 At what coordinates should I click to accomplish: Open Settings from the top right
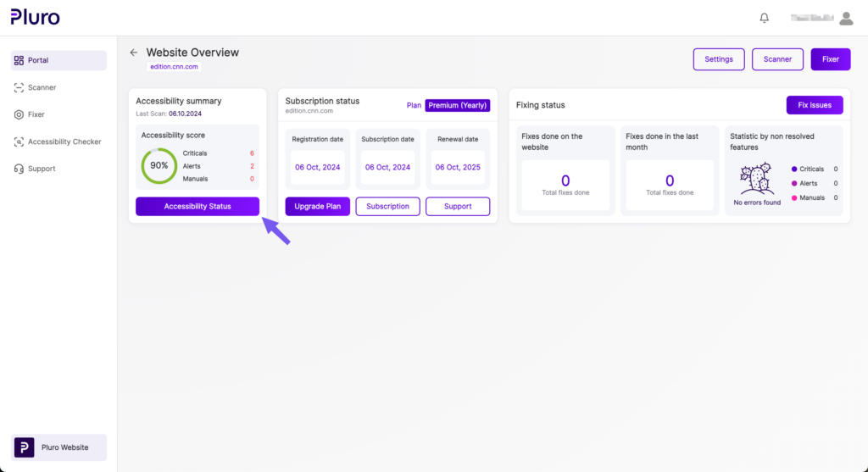click(719, 59)
